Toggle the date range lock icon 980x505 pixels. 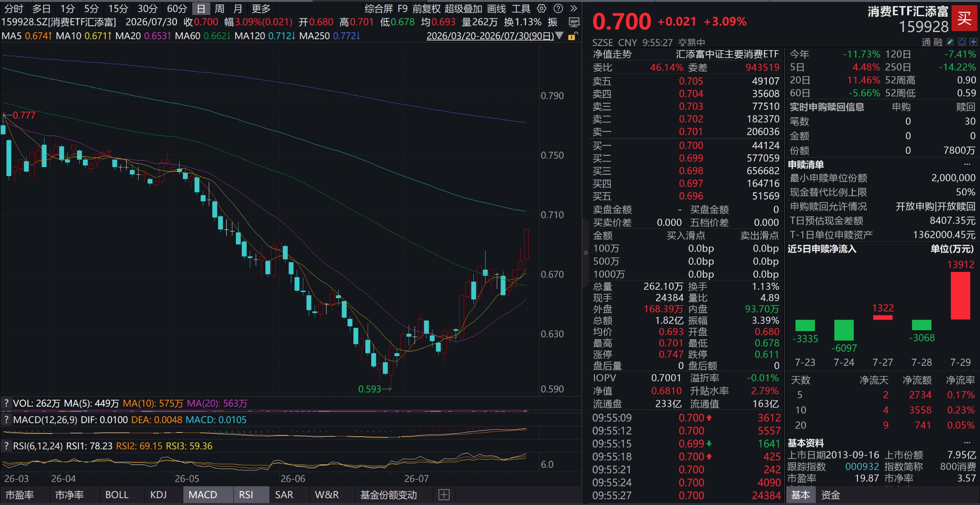point(573,36)
